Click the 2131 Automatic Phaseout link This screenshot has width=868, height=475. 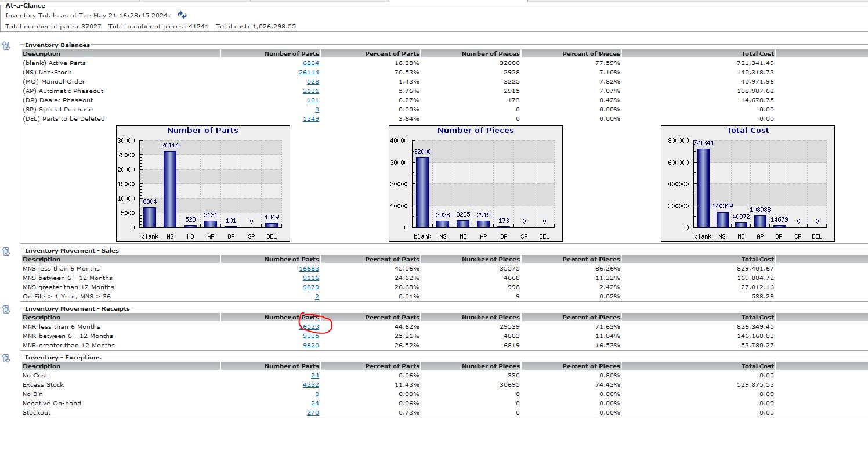coord(312,91)
